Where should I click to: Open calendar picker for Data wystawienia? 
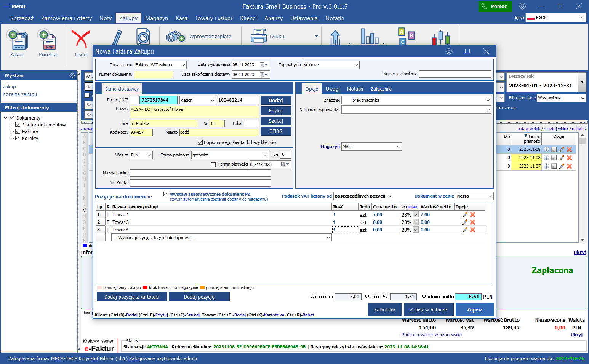264,65
